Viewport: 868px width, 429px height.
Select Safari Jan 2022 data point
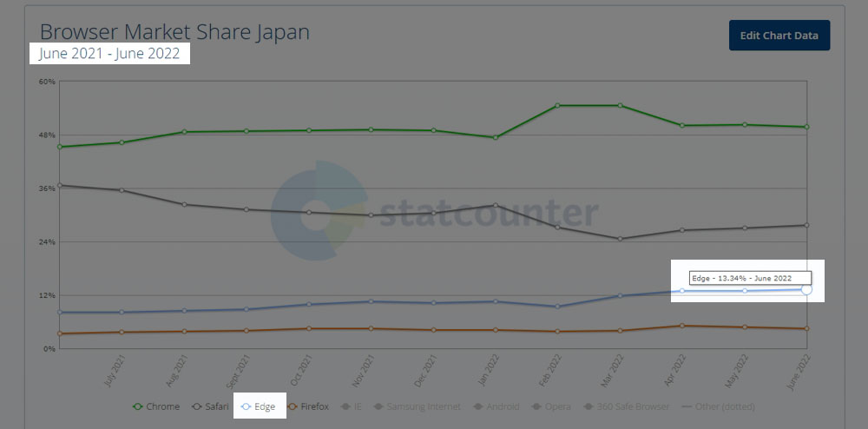[x=496, y=205]
